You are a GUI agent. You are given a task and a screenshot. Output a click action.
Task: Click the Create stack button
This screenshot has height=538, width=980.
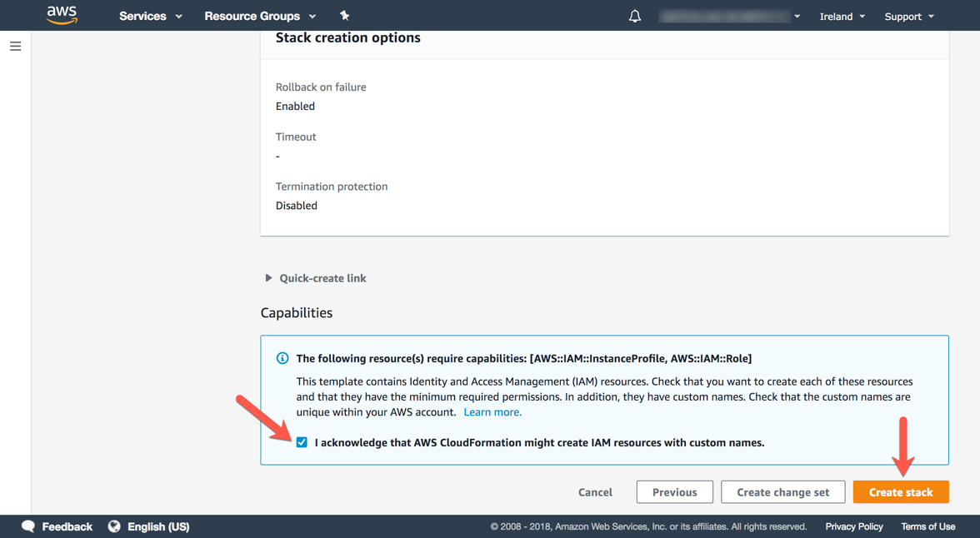tap(901, 491)
